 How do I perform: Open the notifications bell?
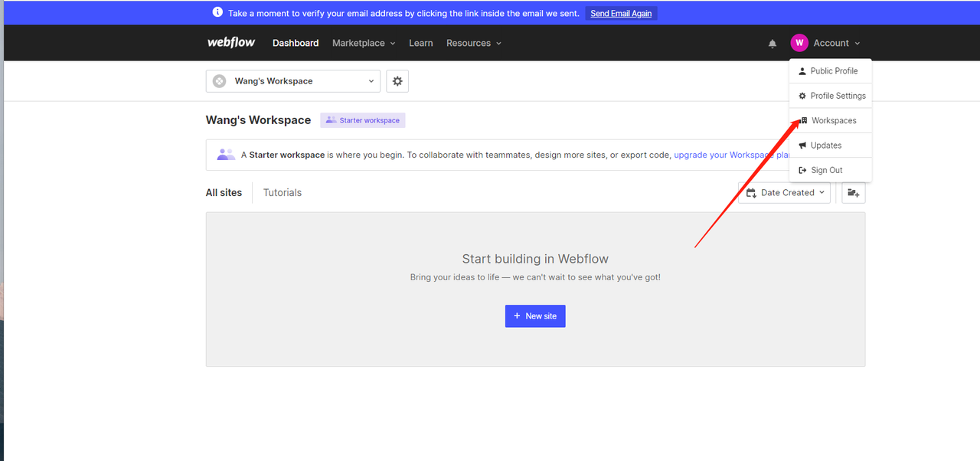[773, 44]
